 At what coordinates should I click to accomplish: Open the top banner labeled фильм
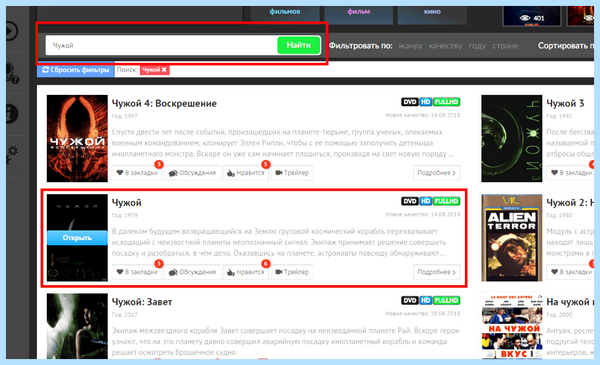click(359, 14)
